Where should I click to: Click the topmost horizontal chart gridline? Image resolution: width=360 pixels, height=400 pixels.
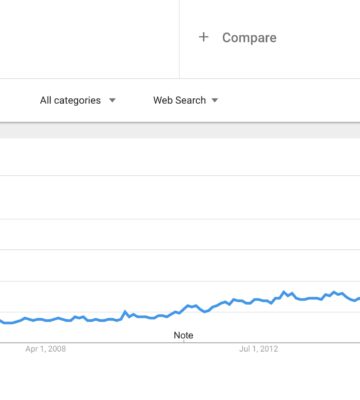click(x=180, y=175)
